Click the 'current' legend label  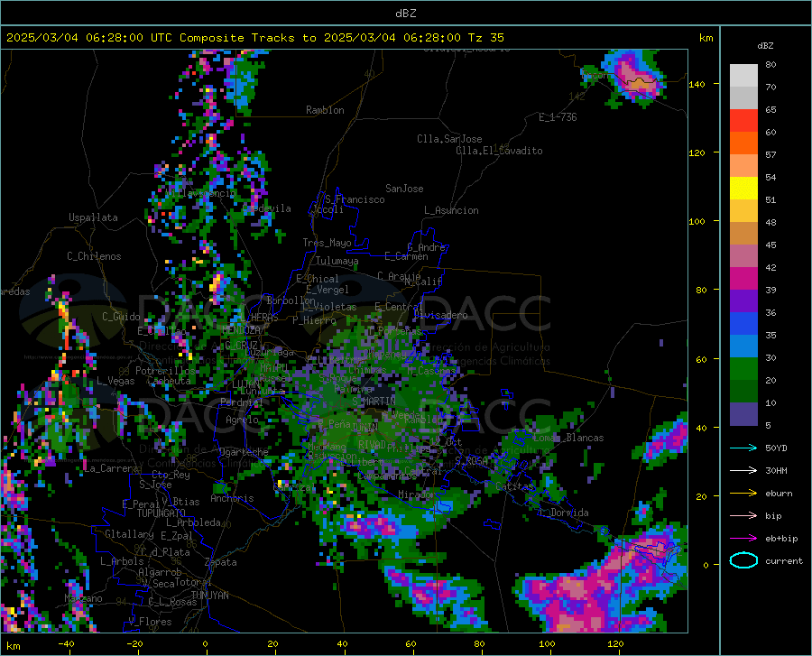click(784, 560)
